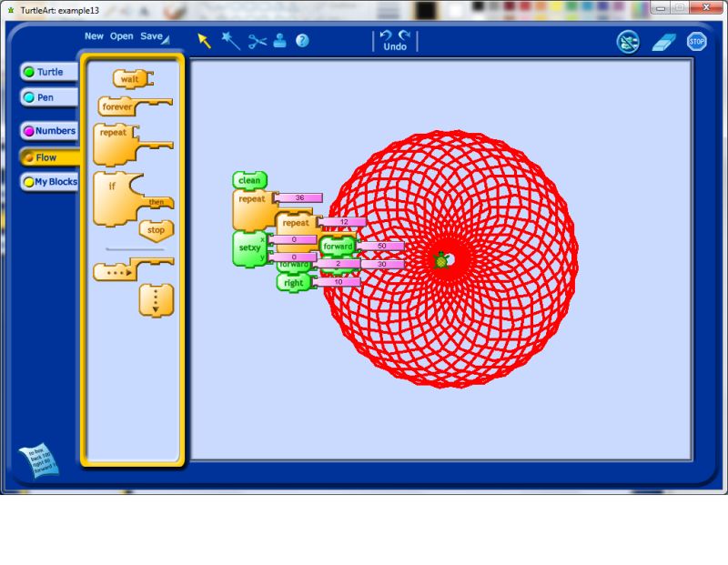Select the magic wand tool
728x565 pixels.
pyautogui.click(x=228, y=40)
